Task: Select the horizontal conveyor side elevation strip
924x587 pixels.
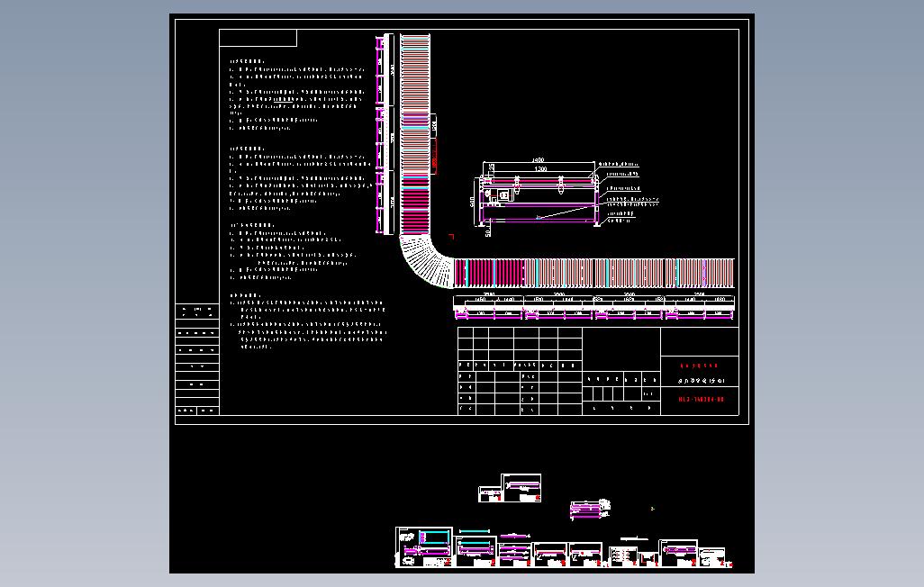Action: point(594,308)
